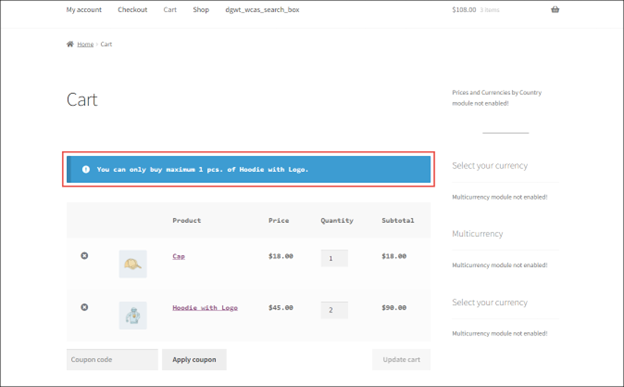Remove Hoodie with Logo using X icon
The image size is (624, 387).
[84, 307]
